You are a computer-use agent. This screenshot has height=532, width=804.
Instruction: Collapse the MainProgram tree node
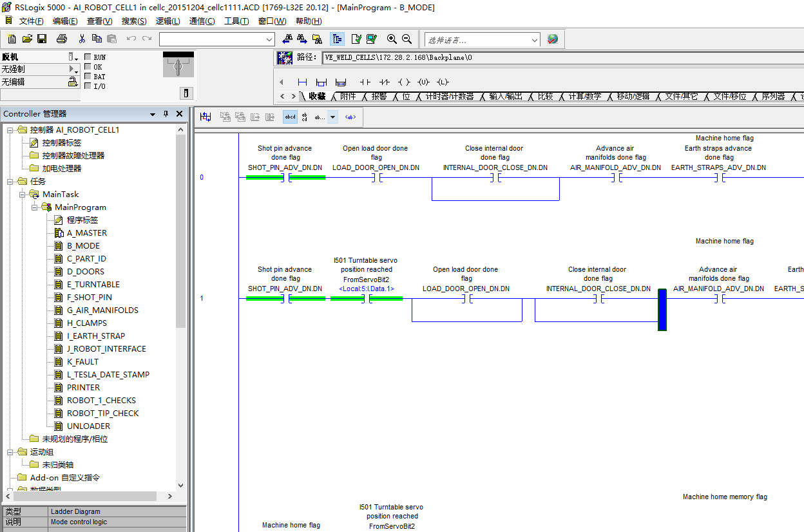tap(35, 207)
